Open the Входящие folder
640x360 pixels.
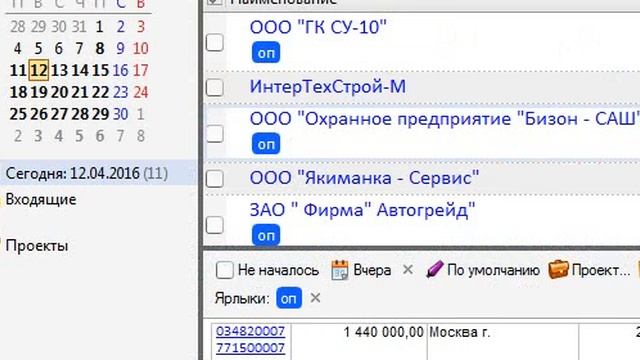[41, 200]
